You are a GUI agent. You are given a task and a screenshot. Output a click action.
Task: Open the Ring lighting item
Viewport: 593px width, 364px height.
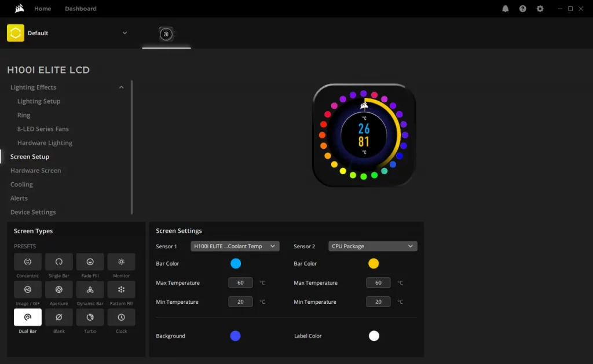23,115
